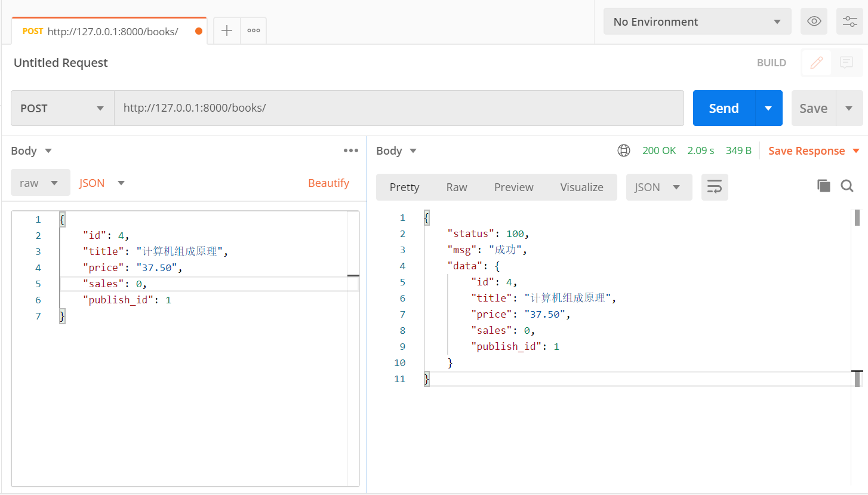This screenshot has width=868, height=495.
Task: Click the pencil edit icon next to BUILD
Action: [817, 63]
